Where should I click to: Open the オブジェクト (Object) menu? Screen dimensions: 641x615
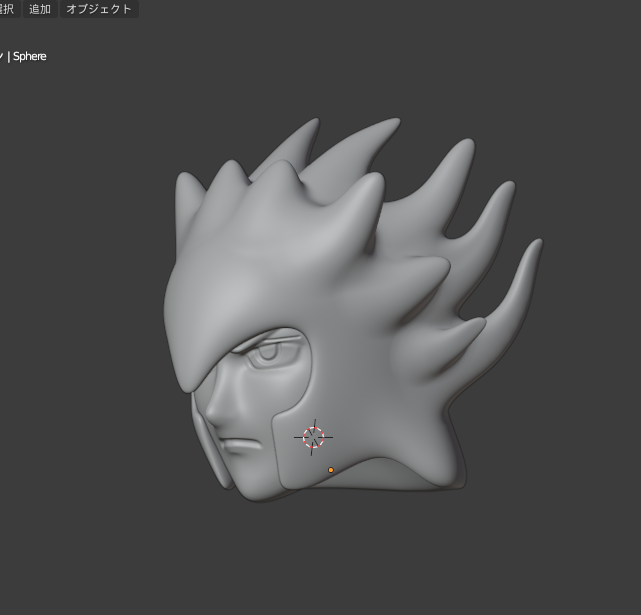(99, 9)
